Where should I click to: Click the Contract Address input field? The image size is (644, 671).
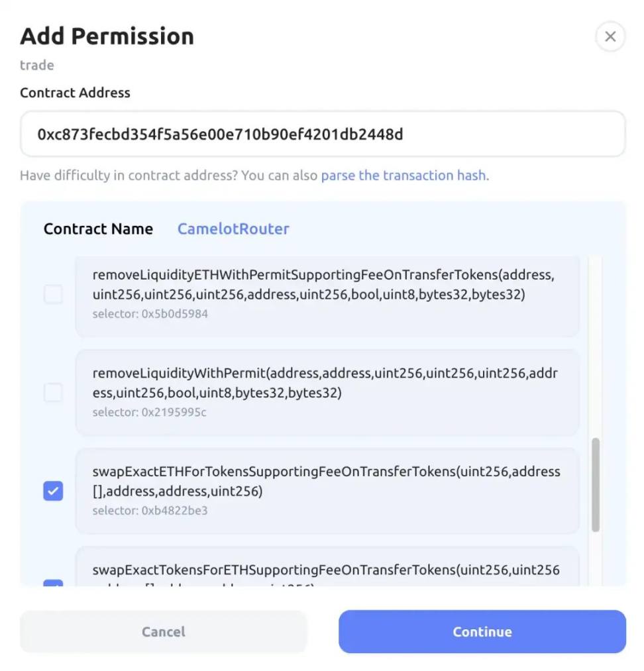[322, 134]
